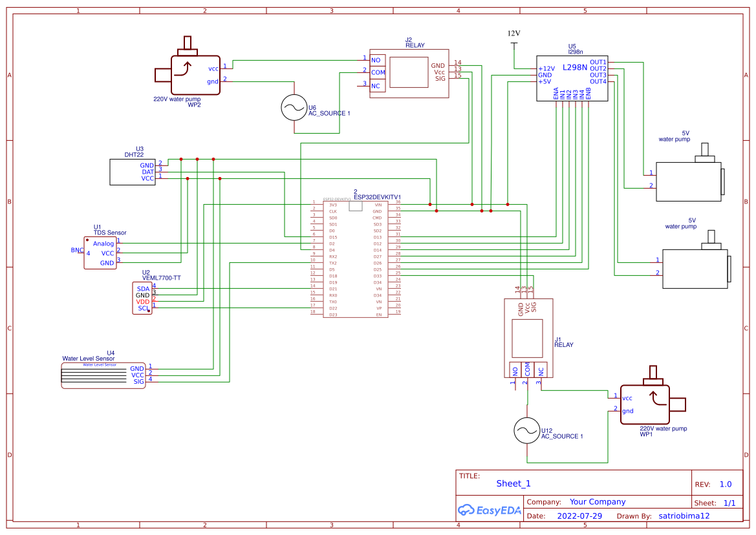Click the +12V pin on L298N

[x=546, y=69]
